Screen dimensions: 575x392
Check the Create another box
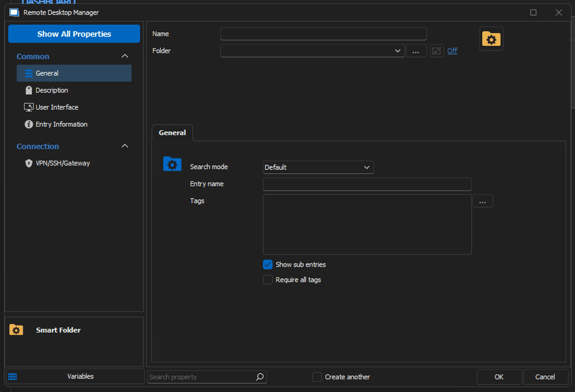(317, 377)
